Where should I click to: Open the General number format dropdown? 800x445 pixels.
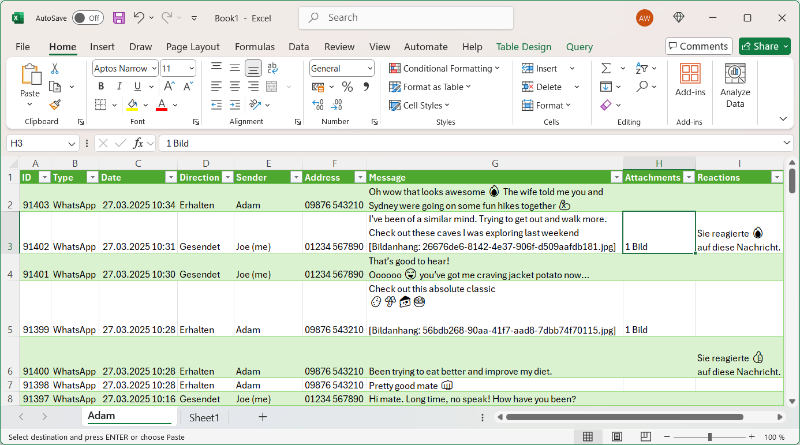tap(370, 68)
